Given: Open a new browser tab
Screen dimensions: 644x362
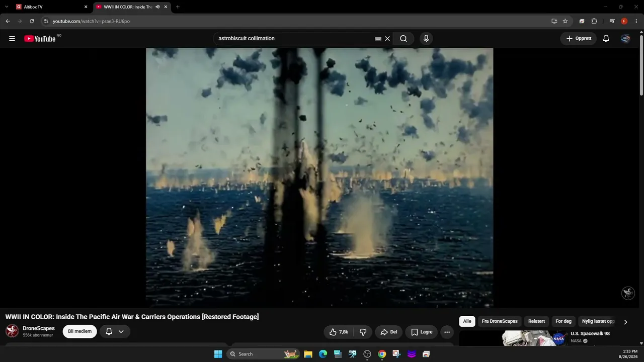Looking at the screenshot, I should (178, 7).
